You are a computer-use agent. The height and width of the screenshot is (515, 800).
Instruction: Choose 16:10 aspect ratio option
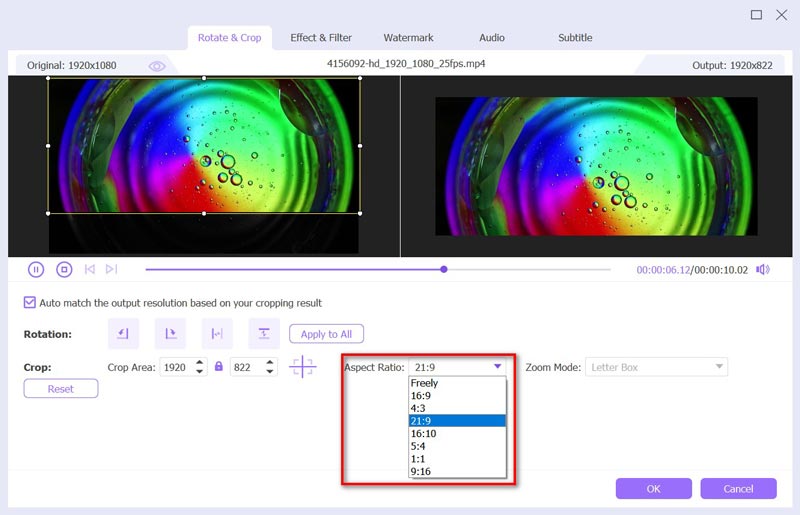(458, 433)
